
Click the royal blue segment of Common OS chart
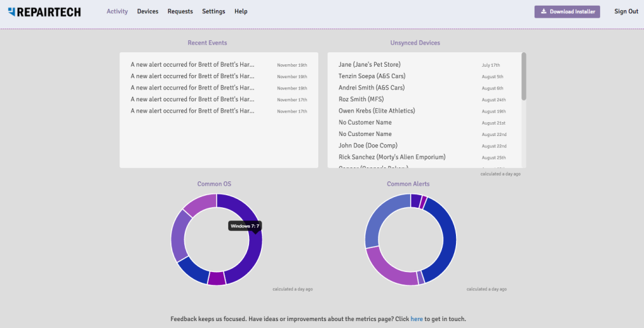coord(193,271)
